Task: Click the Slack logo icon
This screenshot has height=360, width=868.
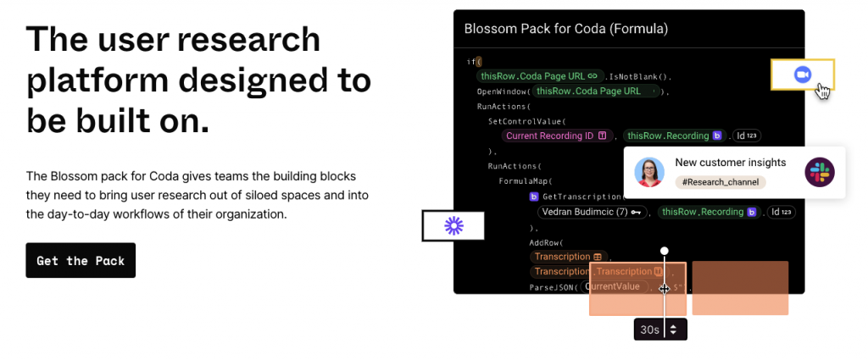Action: 820,172
